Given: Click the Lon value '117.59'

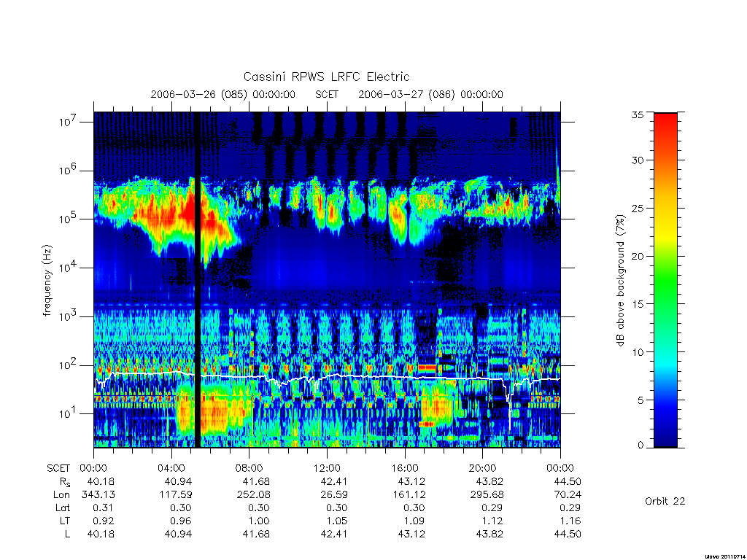Looking at the screenshot, I should coord(176,495).
